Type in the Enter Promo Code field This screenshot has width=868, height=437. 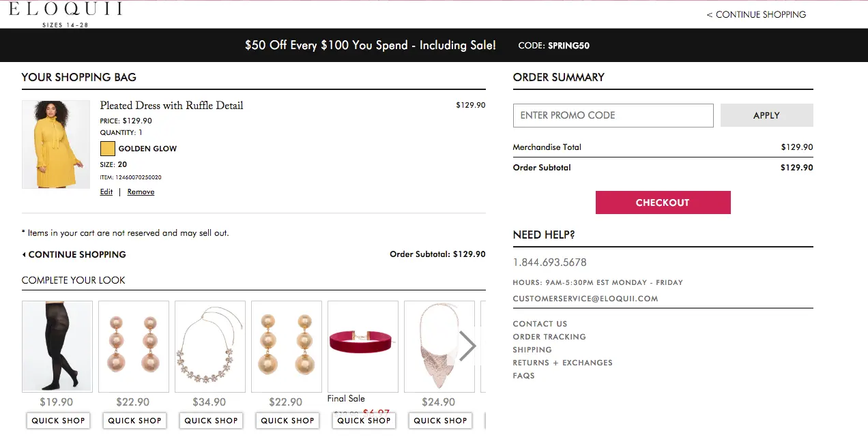click(613, 115)
